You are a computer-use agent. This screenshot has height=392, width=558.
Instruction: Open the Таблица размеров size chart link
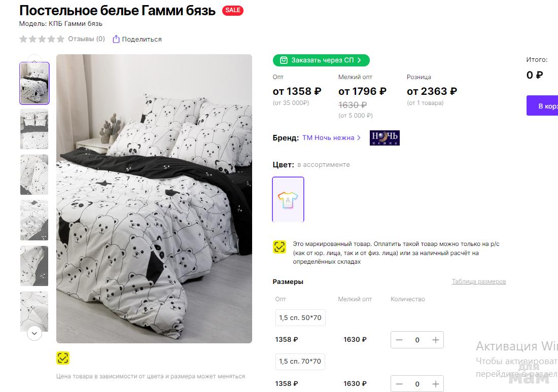click(x=478, y=281)
